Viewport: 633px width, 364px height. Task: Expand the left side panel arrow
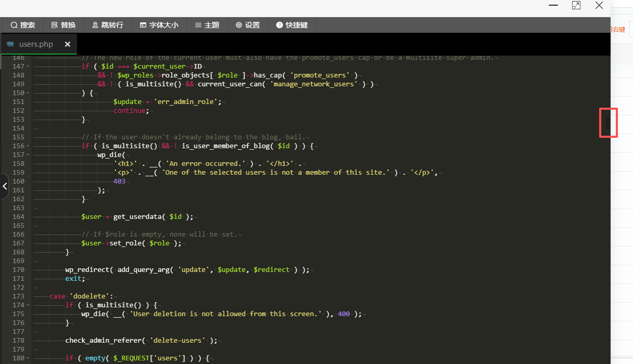pyautogui.click(x=5, y=186)
